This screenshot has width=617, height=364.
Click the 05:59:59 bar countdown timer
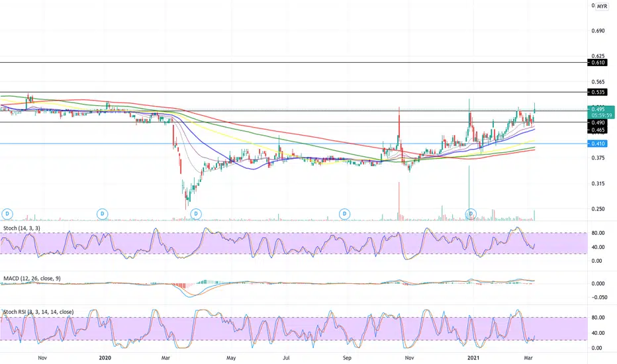(x=602, y=115)
